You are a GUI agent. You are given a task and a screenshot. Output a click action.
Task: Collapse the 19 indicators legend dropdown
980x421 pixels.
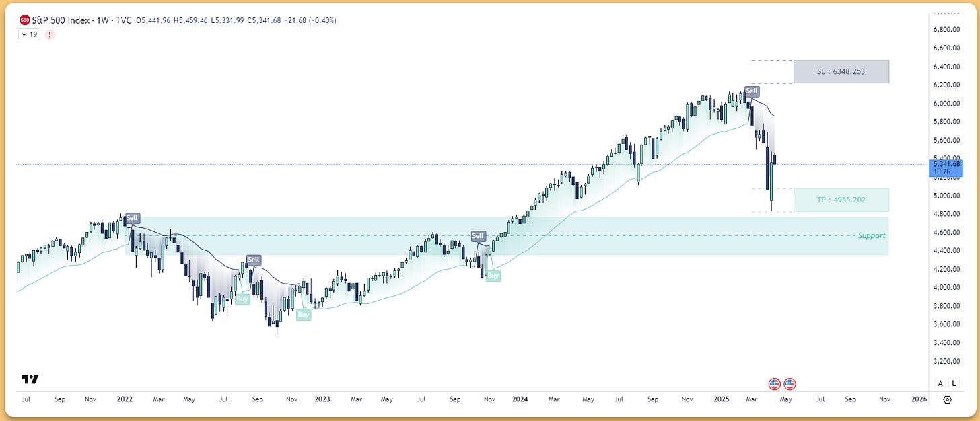[29, 34]
